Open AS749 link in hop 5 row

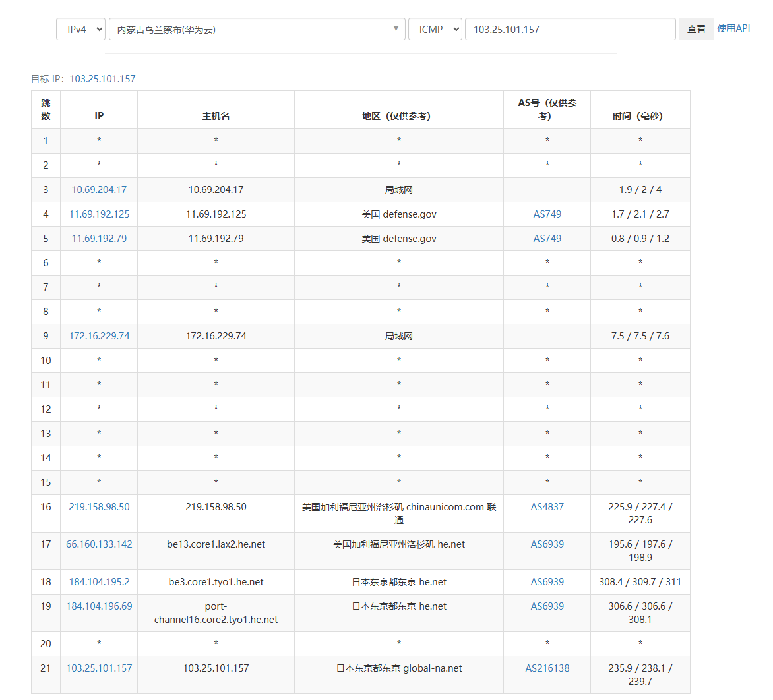[x=547, y=239]
